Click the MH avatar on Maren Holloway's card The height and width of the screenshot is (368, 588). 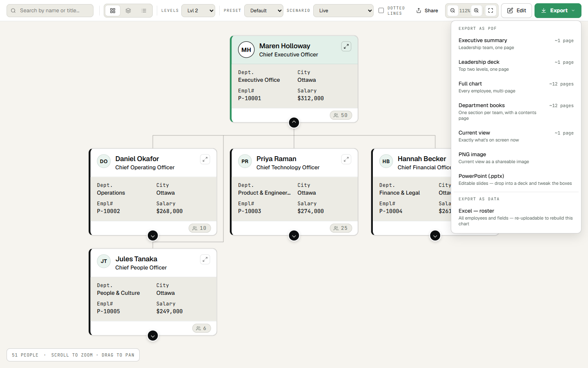(x=246, y=50)
